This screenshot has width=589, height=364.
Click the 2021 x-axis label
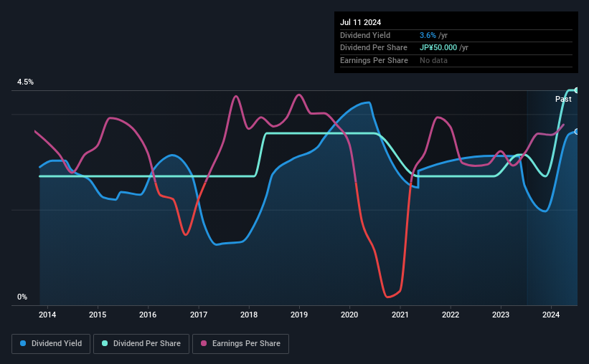(x=400, y=315)
